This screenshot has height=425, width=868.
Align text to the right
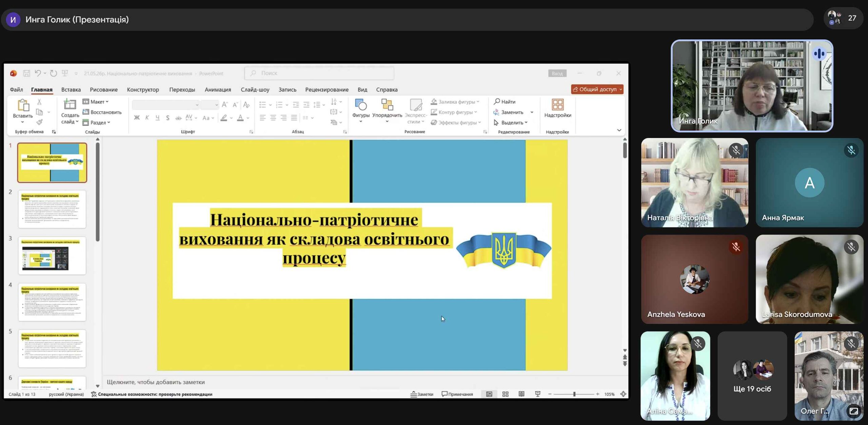point(284,118)
